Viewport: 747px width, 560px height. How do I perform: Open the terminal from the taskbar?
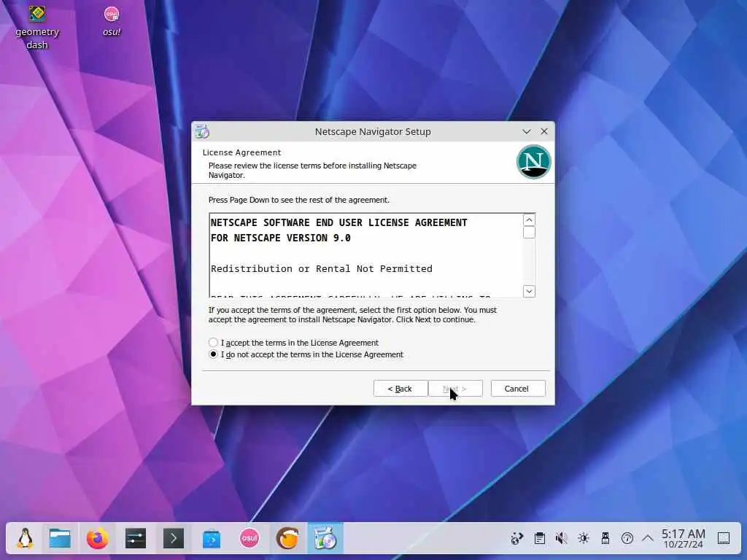174,539
